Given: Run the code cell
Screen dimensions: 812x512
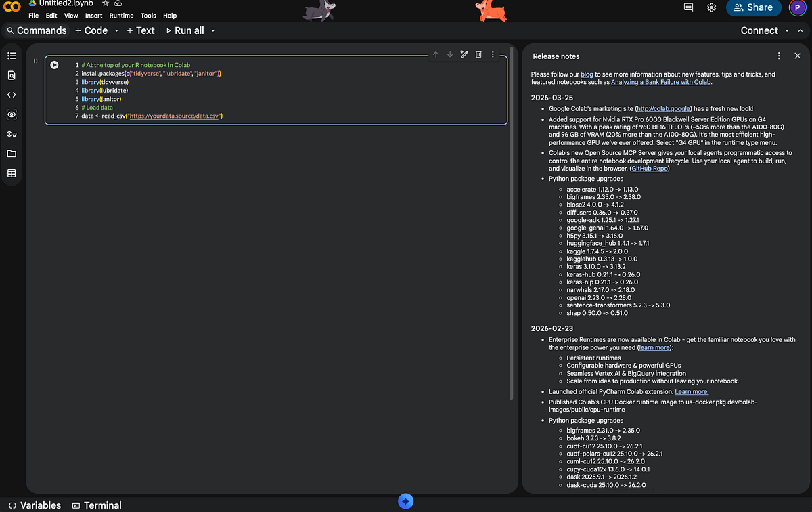Looking at the screenshot, I should [x=54, y=65].
